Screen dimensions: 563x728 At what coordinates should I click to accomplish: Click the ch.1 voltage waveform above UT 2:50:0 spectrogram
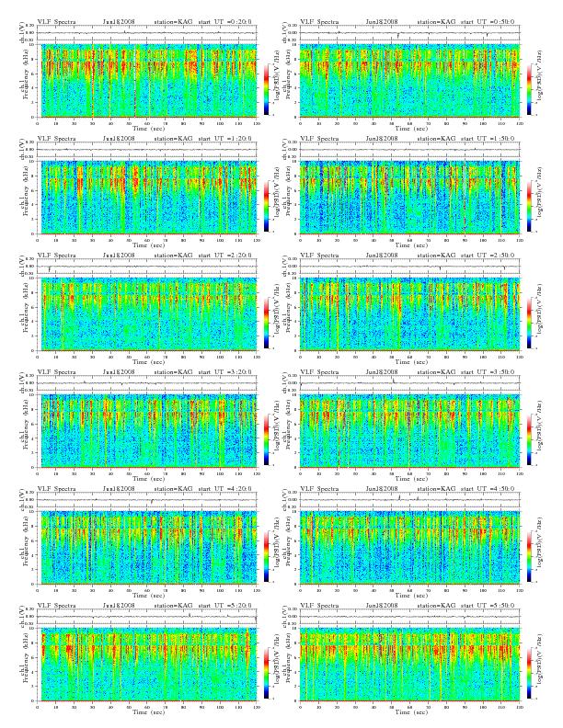click(409, 267)
